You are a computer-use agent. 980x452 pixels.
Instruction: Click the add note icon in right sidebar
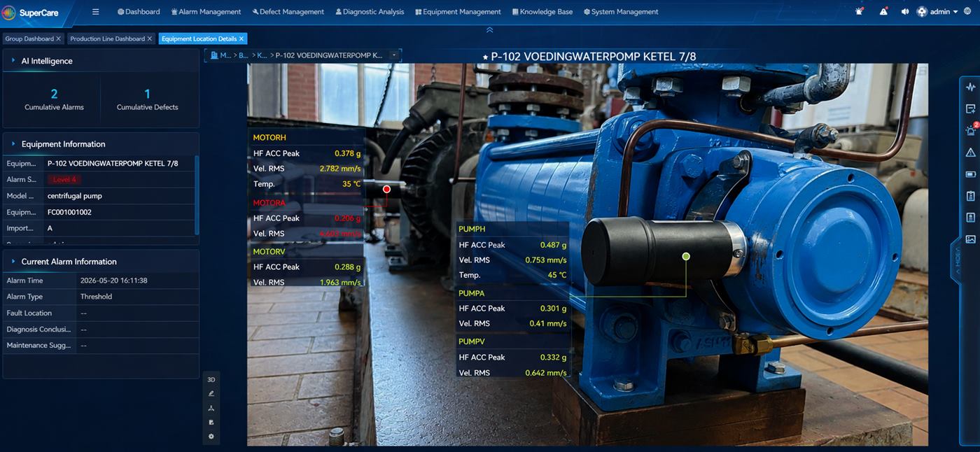[x=970, y=109]
